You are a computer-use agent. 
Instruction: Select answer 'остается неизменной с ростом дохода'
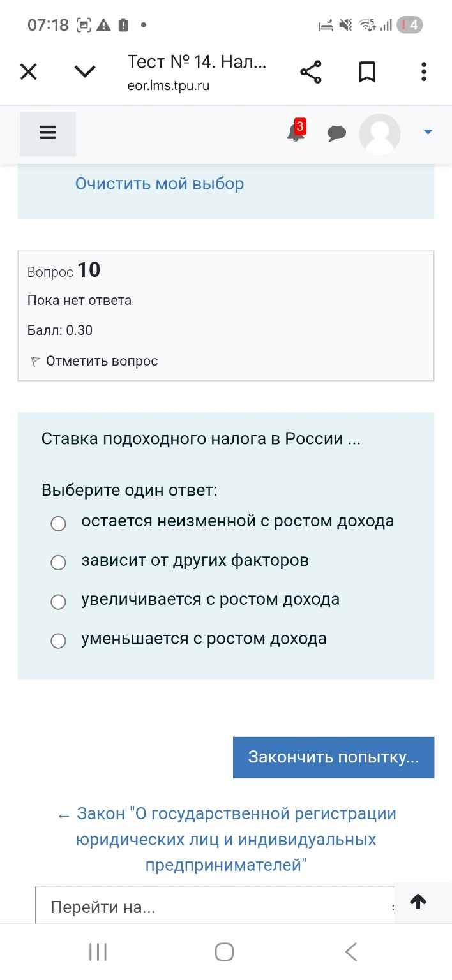click(58, 523)
